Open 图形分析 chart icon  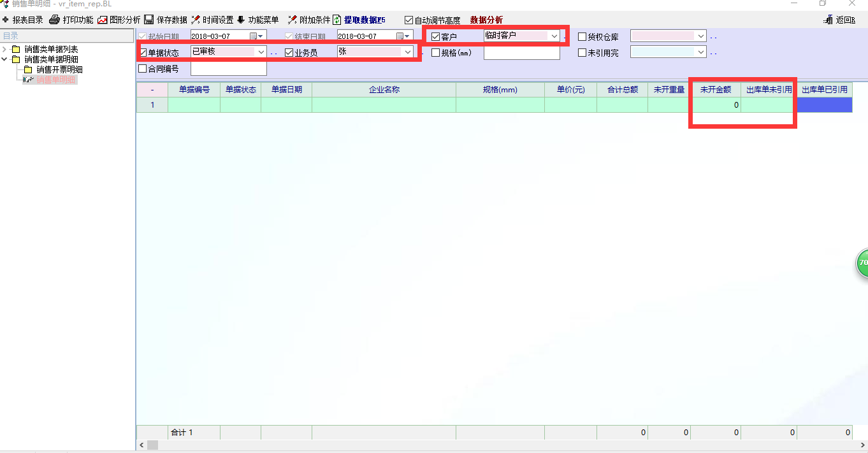[x=102, y=20]
